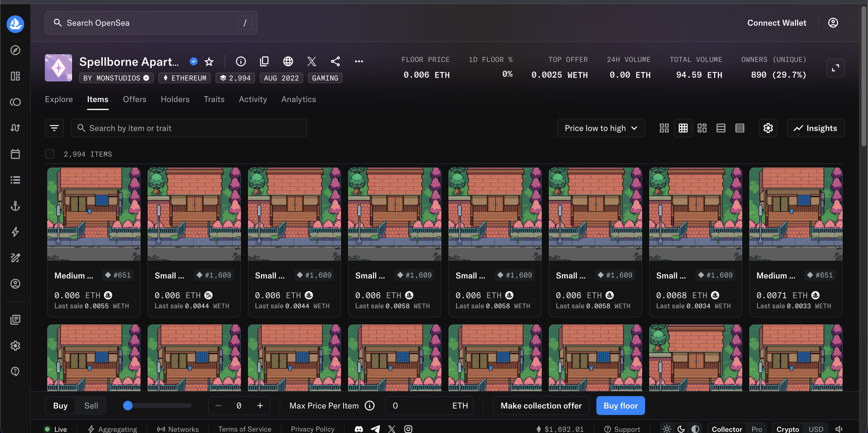Copy contract address icon
Image resolution: width=868 pixels, height=433 pixels.
click(x=264, y=61)
